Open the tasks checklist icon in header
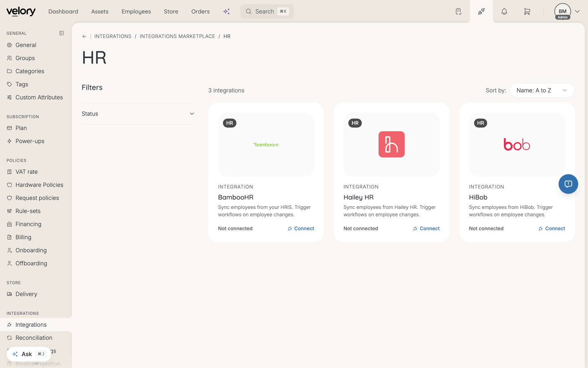This screenshot has width=588, height=368. click(459, 11)
